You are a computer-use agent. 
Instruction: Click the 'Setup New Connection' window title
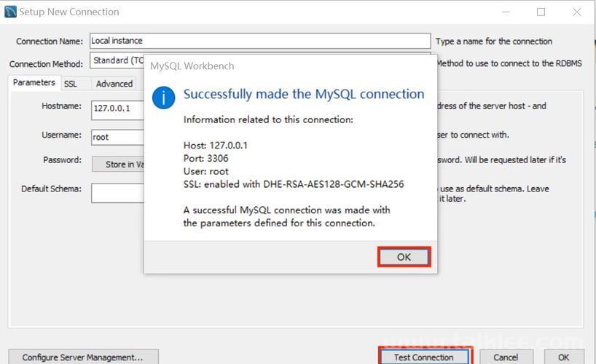click(69, 12)
